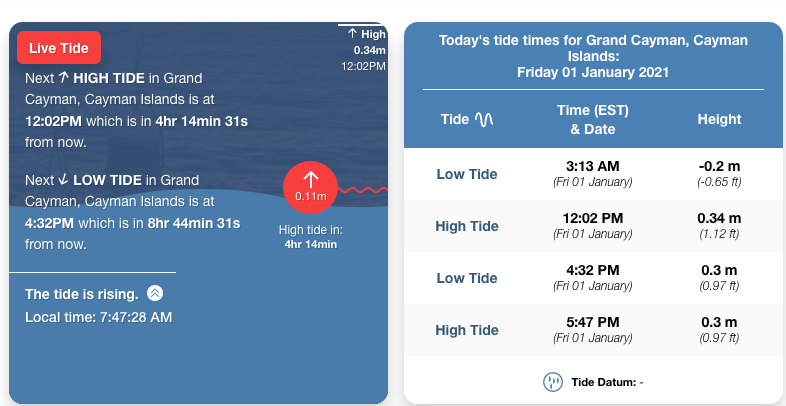Click the tide rising chevron icon
The image size is (786, 406).
pyautogui.click(x=155, y=293)
